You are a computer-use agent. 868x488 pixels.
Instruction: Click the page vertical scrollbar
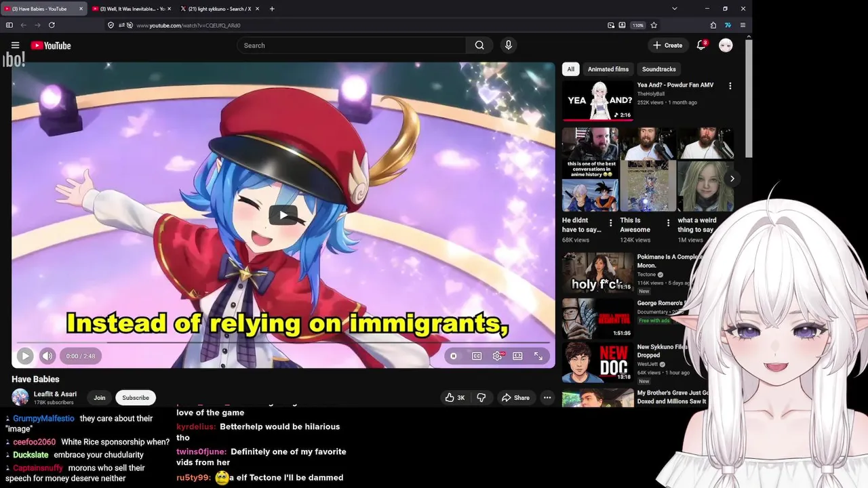coord(749,98)
